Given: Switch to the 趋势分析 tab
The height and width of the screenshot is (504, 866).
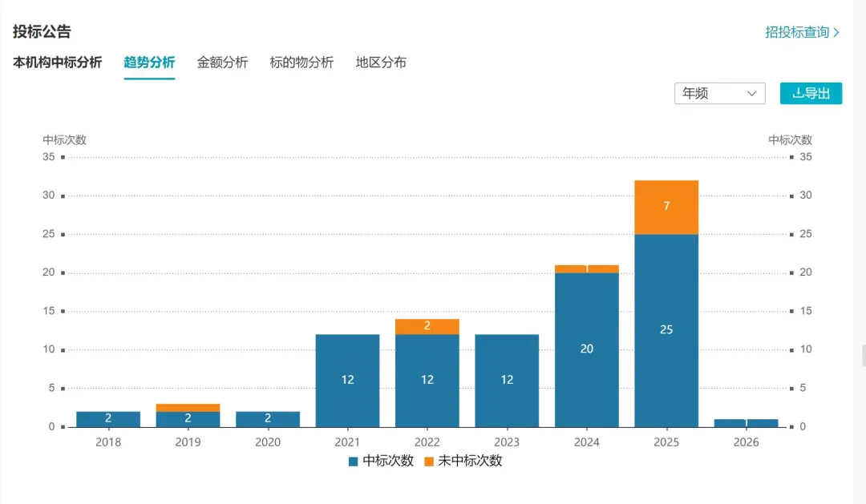Looking at the screenshot, I should click(x=149, y=62).
